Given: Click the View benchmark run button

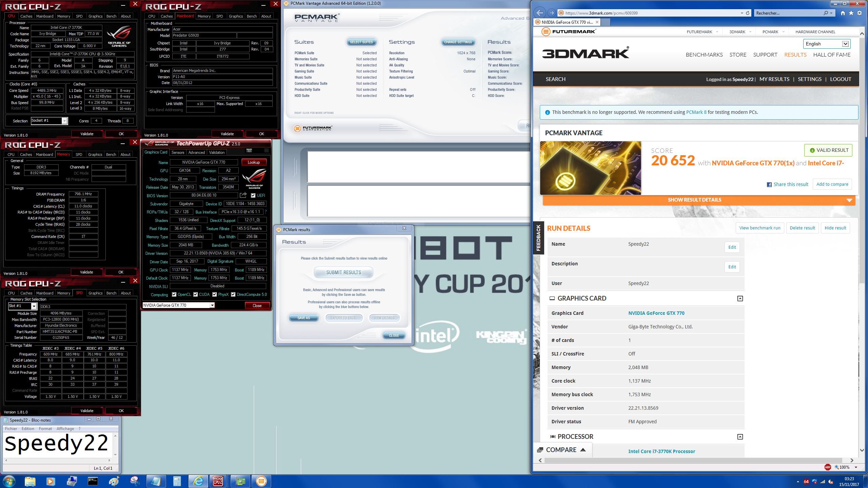Looking at the screenshot, I should click(x=759, y=228).
